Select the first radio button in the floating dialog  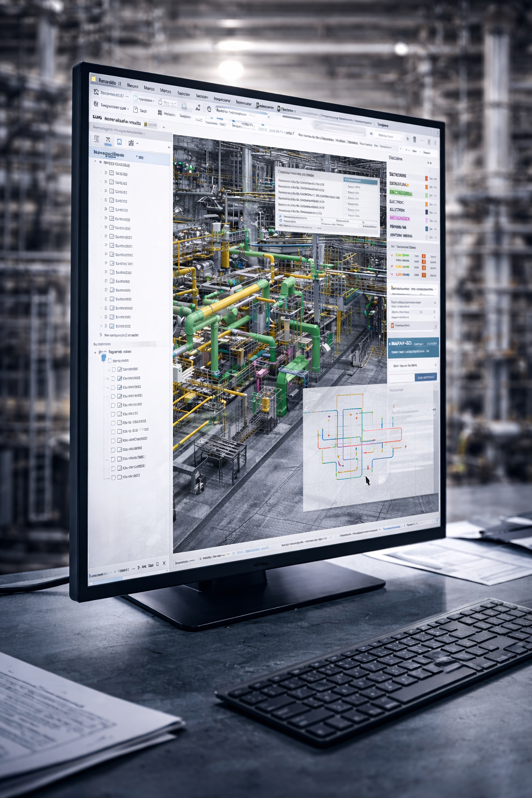coord(346,185)
